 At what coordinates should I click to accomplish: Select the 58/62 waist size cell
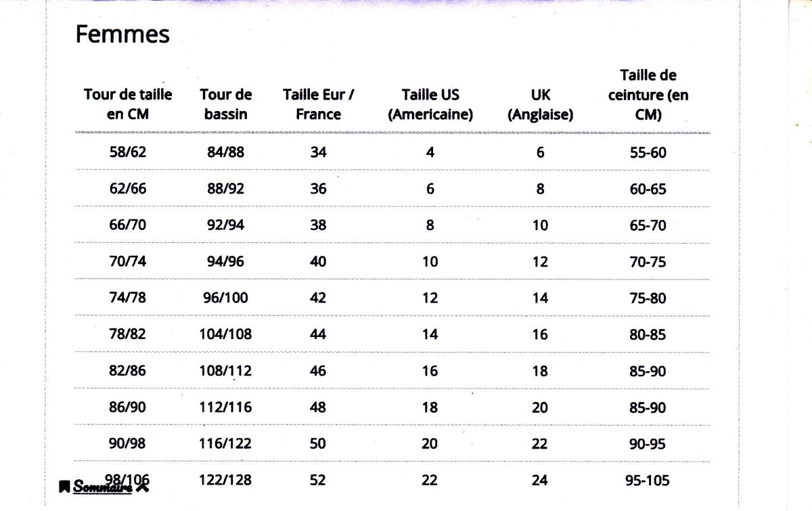click(x=128, y=152)
